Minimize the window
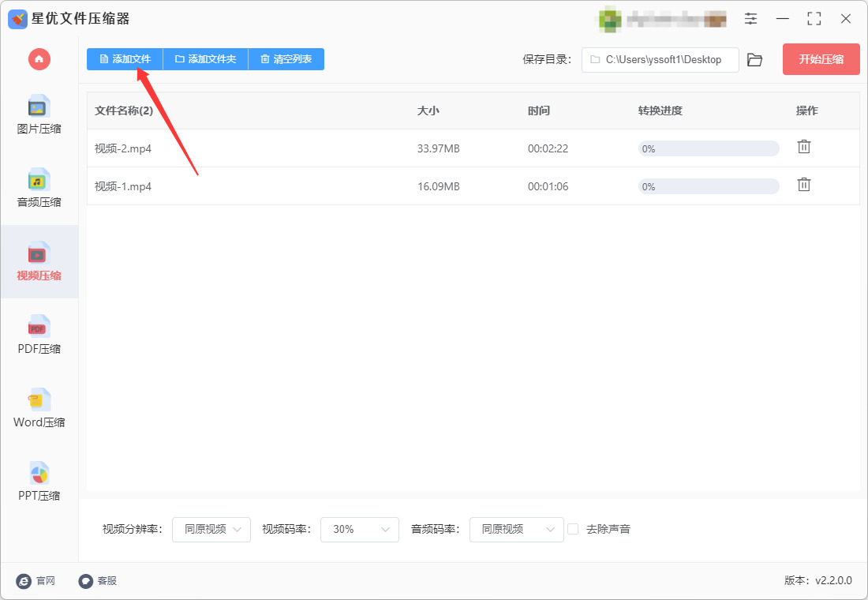 pyautogui.click(x=783, y=19)
